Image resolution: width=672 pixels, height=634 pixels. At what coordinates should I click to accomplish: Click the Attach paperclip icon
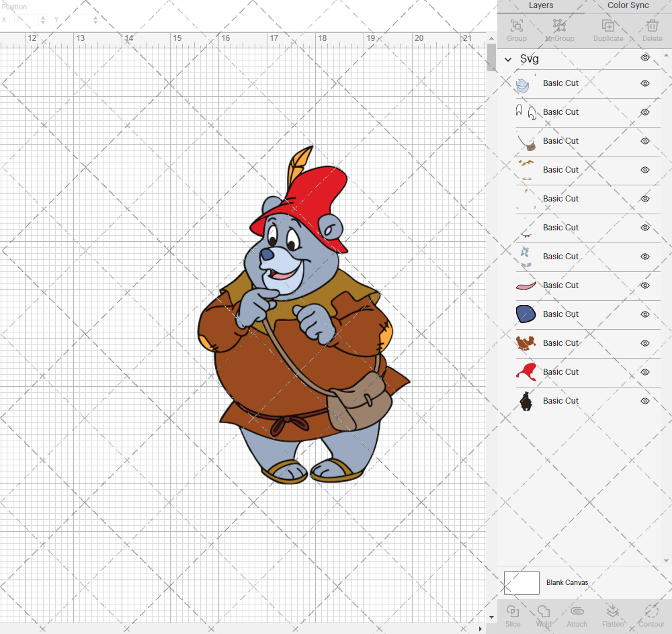(x=577, y=611)
